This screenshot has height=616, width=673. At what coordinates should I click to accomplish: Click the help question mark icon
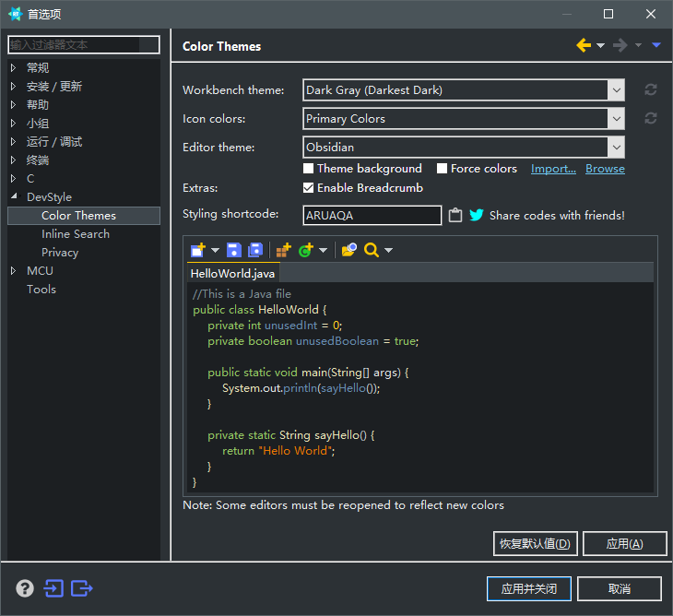coord(25,588)
